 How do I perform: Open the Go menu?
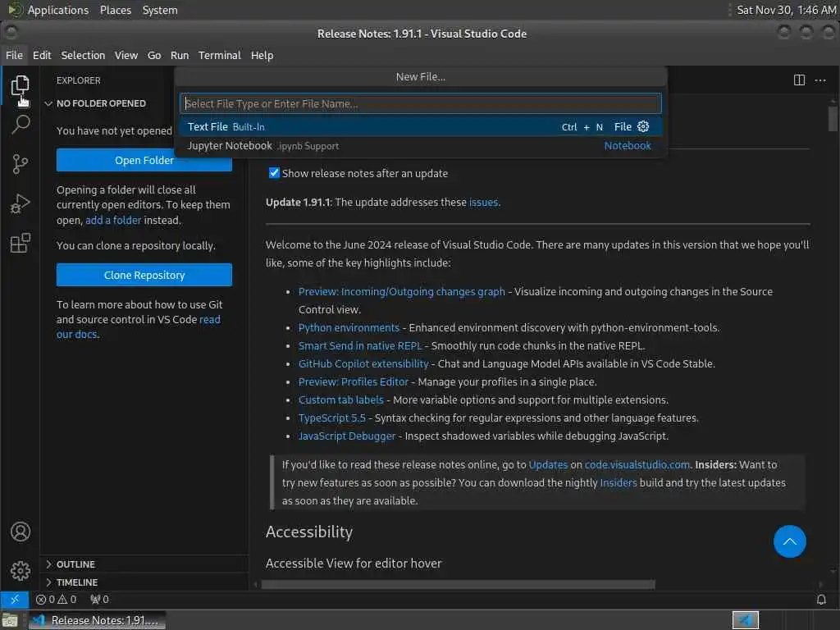pos(154,55)
